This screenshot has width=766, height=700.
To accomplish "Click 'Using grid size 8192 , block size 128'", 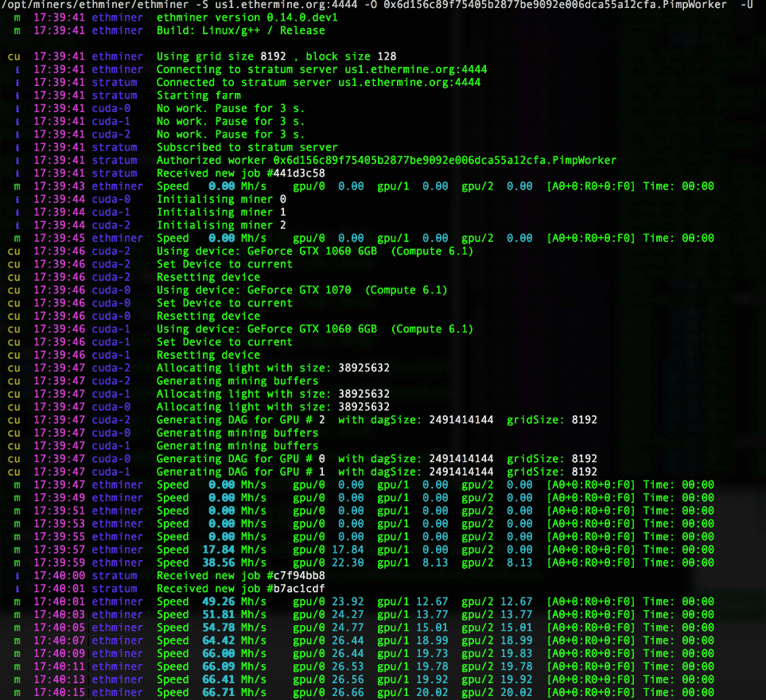I will click(277, 56).
